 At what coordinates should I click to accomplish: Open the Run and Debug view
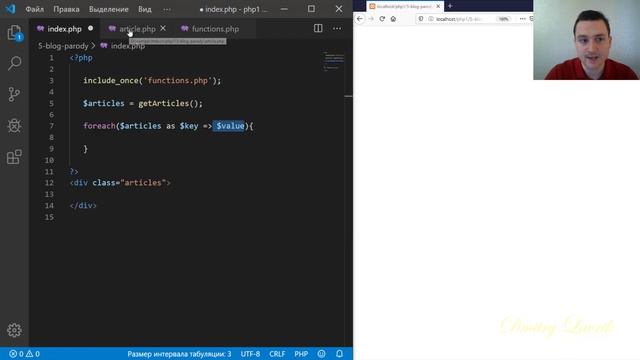click(x=14, y=126)
